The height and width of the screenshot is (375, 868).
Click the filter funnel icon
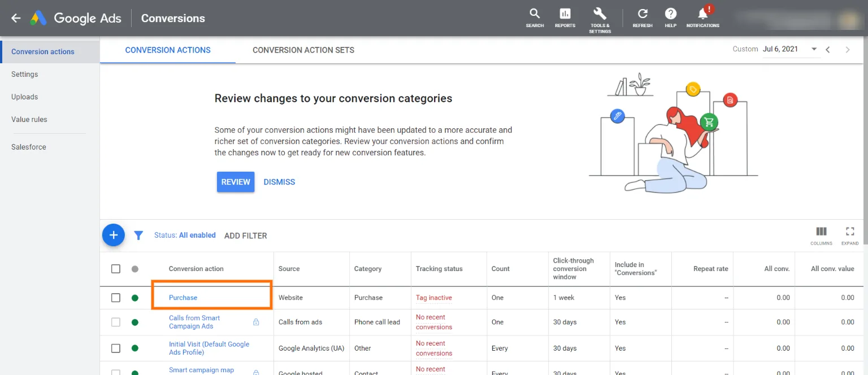[138, 236]
